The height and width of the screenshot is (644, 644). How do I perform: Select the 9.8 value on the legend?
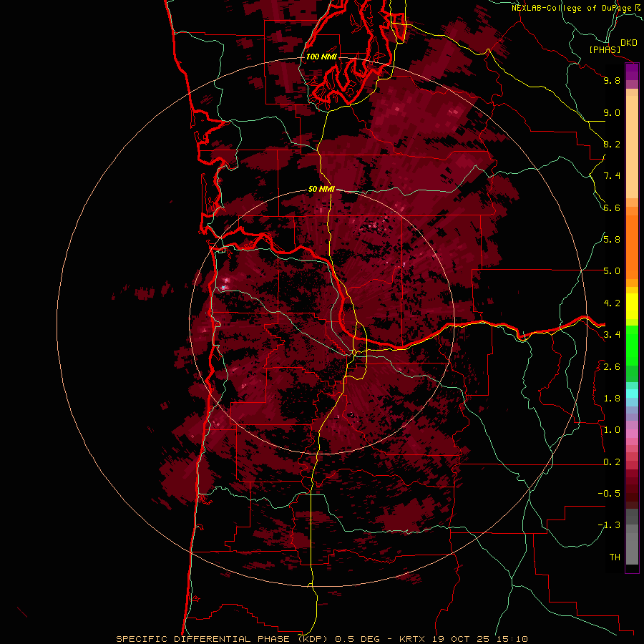pyautogui.click(x=612, y=80)
